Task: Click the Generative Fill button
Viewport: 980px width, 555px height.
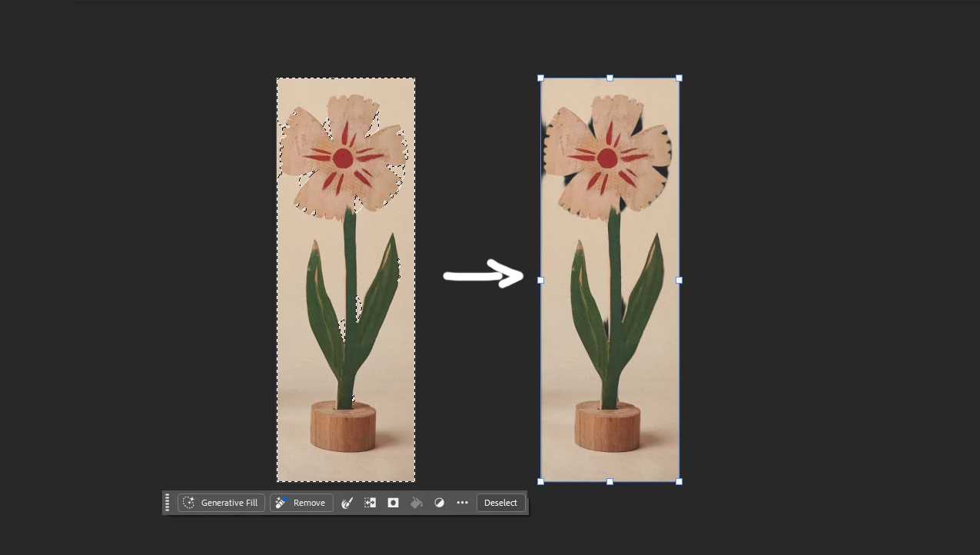Action: coord(221,503)
